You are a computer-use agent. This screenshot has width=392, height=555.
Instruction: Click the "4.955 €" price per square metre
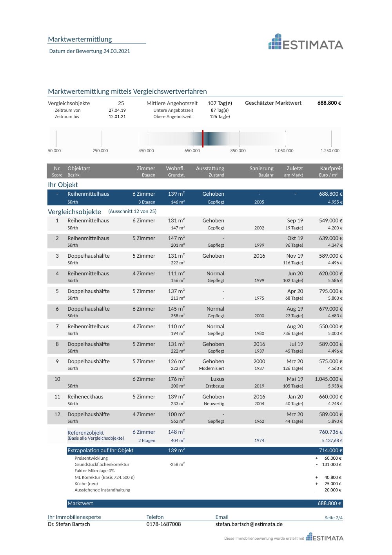coord(335,202)
